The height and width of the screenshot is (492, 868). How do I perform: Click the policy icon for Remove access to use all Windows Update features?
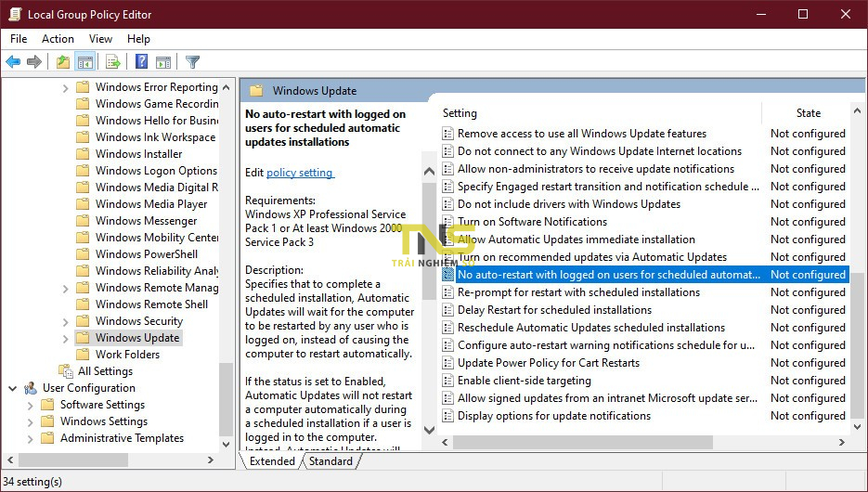[x=447, y=134]
